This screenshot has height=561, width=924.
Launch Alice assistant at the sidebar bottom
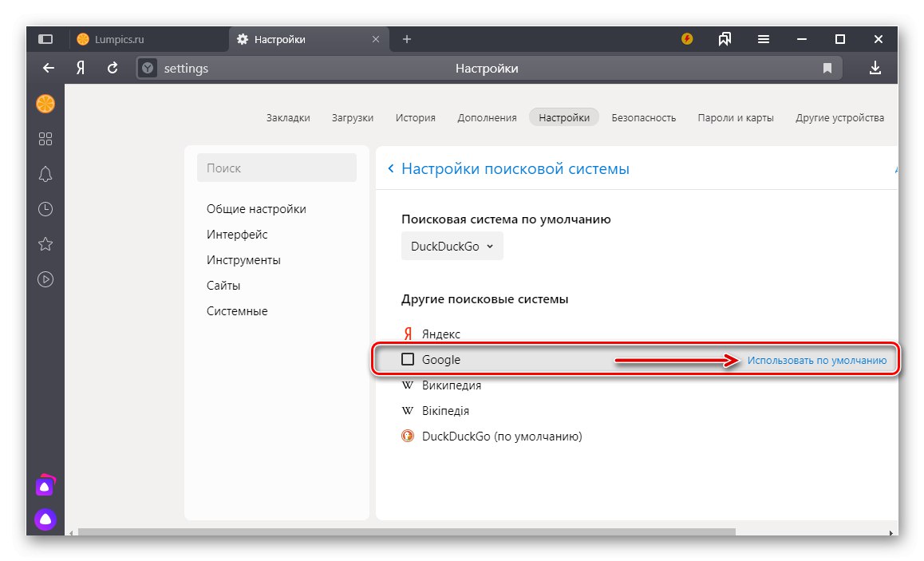tap(45, 520)
